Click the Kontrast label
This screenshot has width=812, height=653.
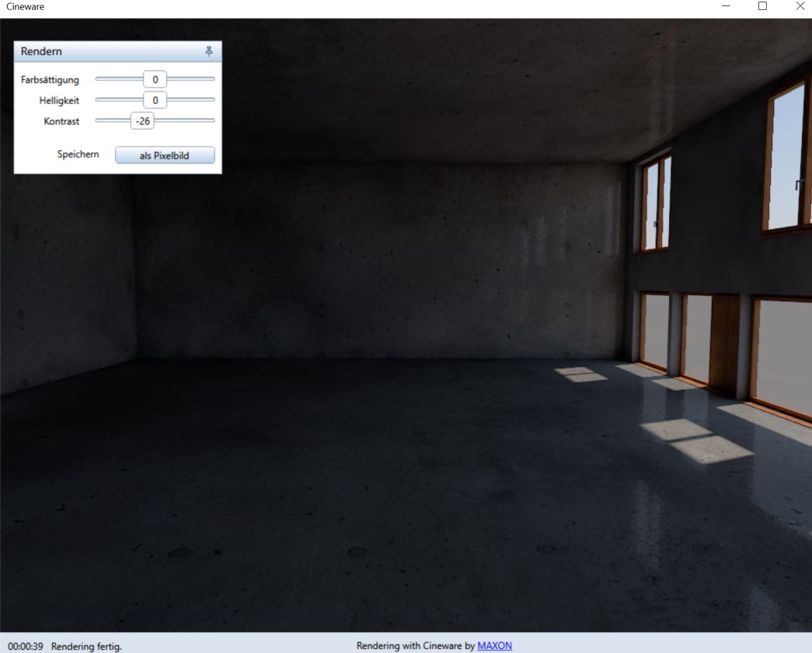pyautogui.click(x=61, y=122)
